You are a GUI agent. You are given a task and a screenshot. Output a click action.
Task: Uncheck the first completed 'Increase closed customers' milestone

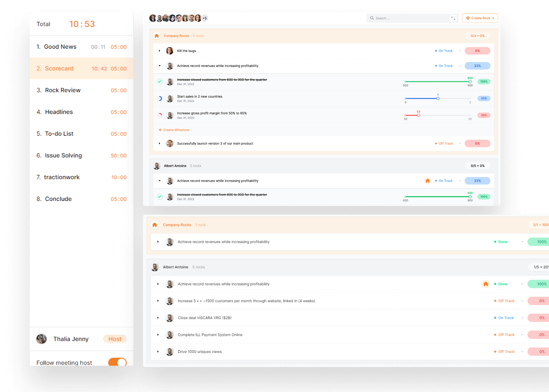click(x=160, y=82)
